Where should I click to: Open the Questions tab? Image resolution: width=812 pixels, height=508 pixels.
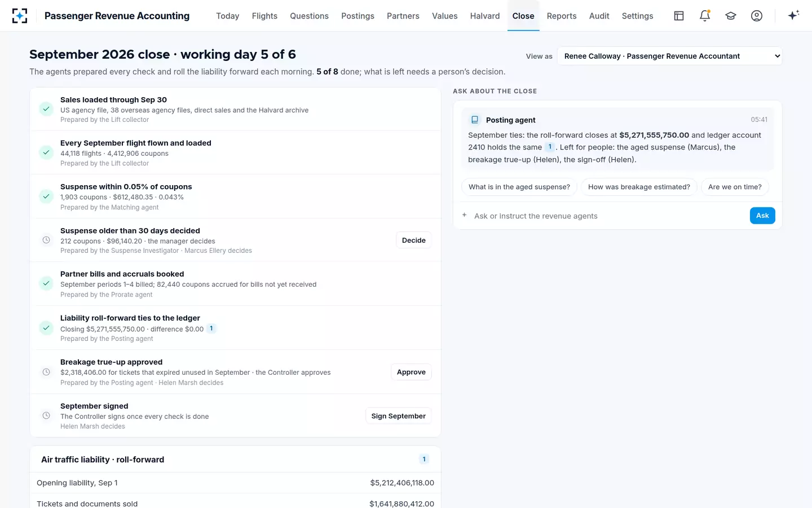click(x=309, y=16)
